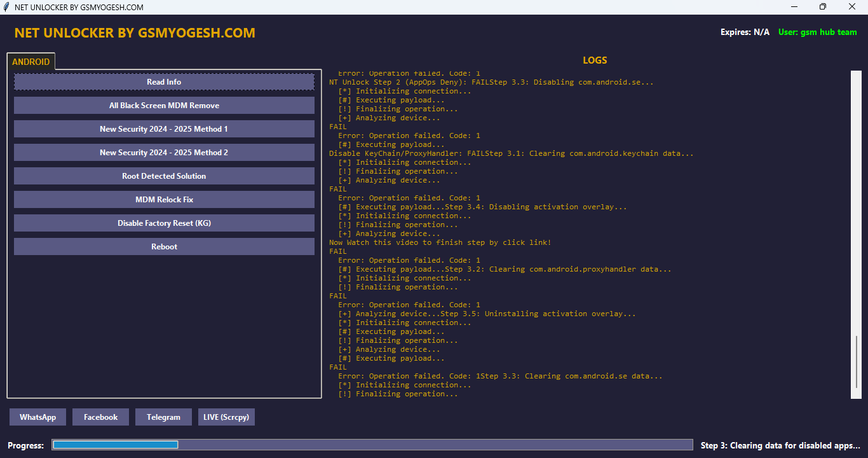Start New Security 2024 - 2025 Method 1

coord(164,129)
